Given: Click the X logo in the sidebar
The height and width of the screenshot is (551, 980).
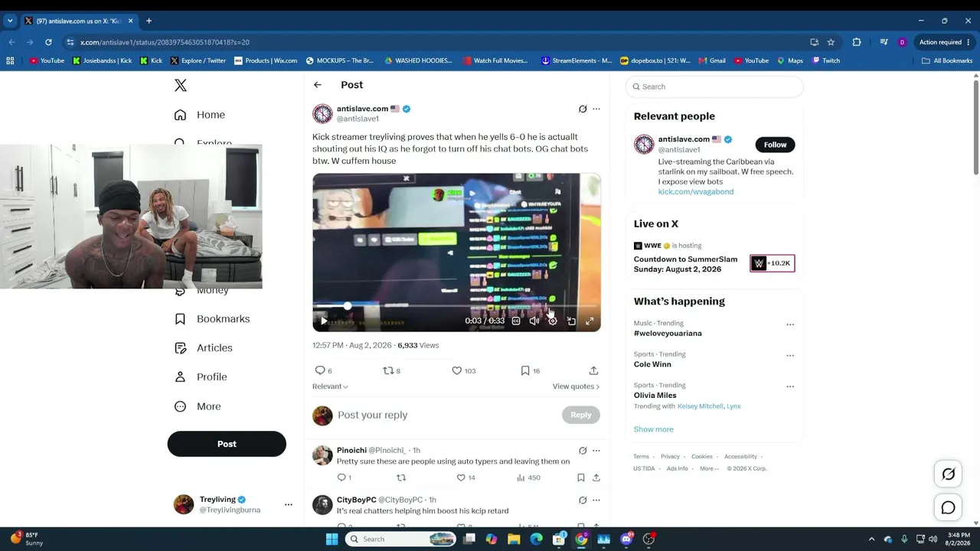Looking at the screenshot, I should pos(181,85).
